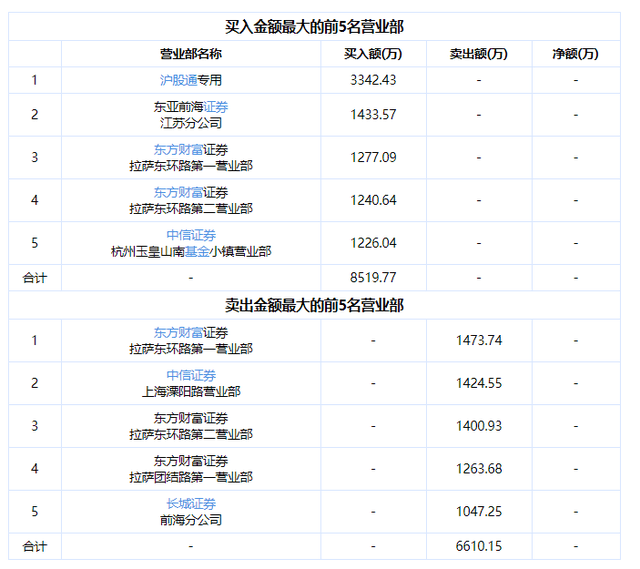Screen dimensions: 640x569
Task: Open the 长城证券 link
Action: 191,504
